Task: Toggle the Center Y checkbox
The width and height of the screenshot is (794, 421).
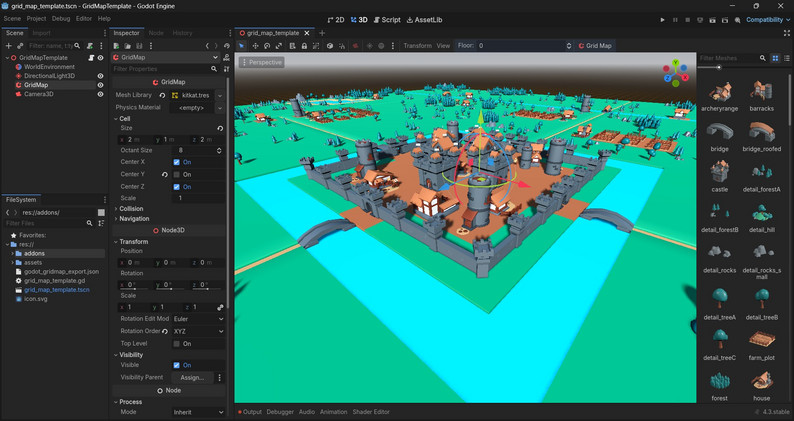Action: coord(176,174)
